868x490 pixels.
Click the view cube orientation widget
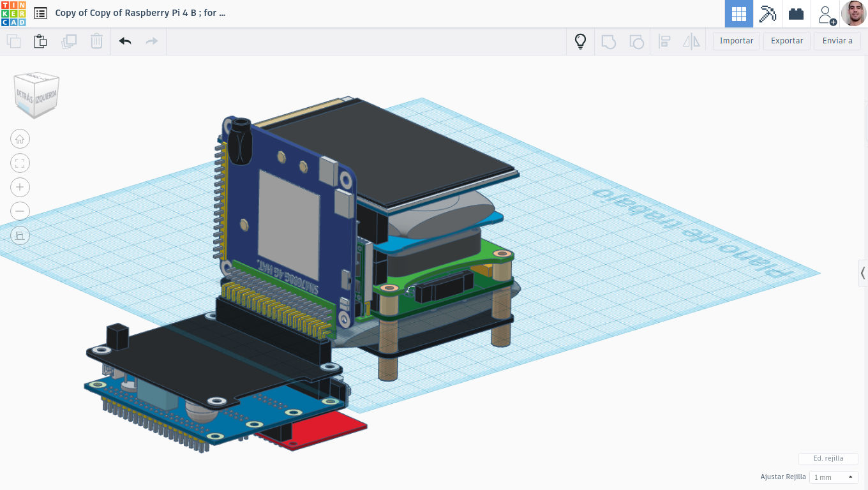coord(37,95)
